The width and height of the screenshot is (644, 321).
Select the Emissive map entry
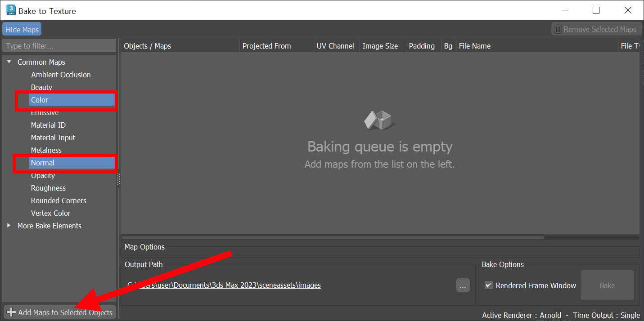click(45, 112)
